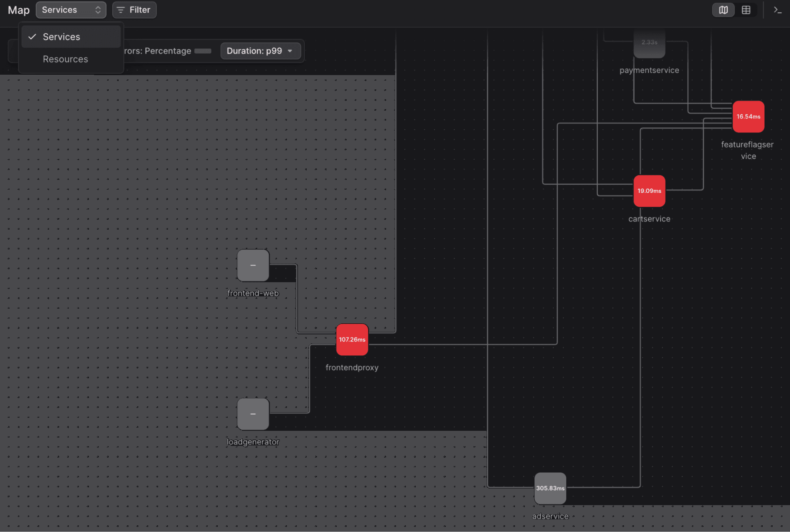Select the featureflagservice 16.54ms node
790x532 pixels.
pos(749,117)
